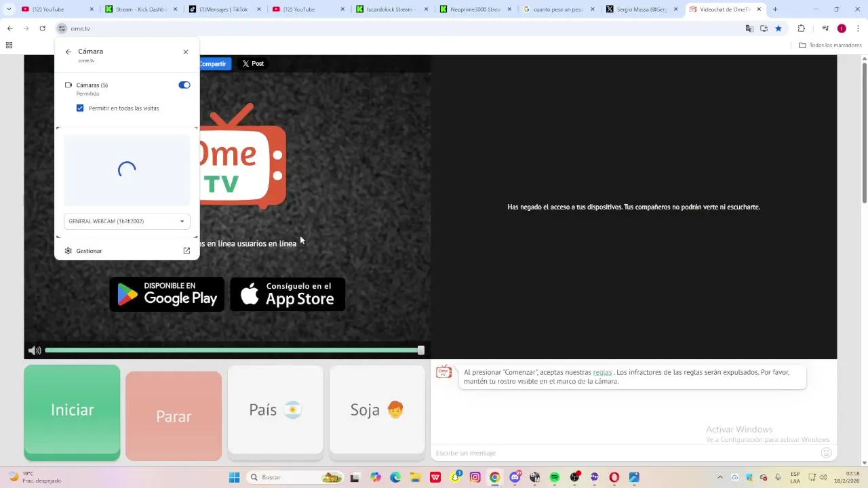The height and width of the screenshot is (488, 868).
Task: Open the App Store badge
Action: point(288,294)
